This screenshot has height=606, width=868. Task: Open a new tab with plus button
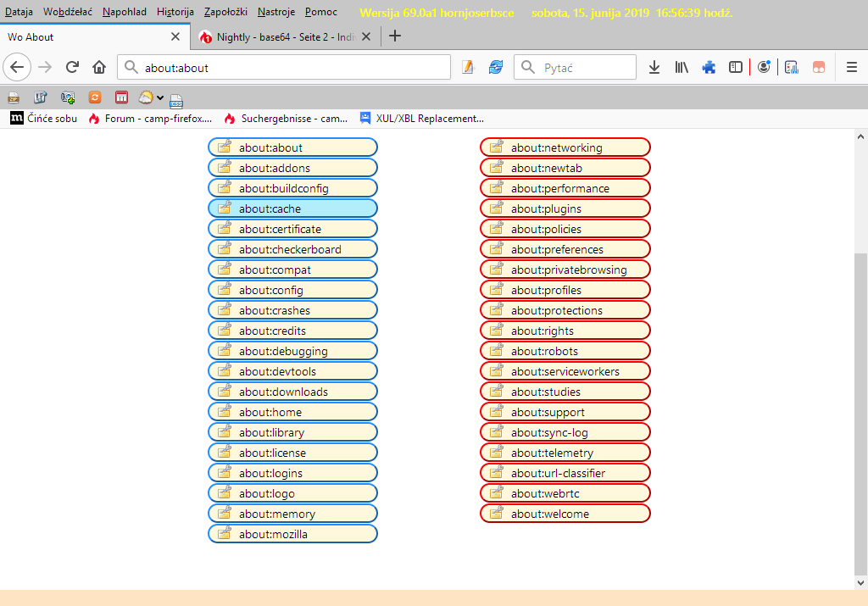[x=394, y=36]
